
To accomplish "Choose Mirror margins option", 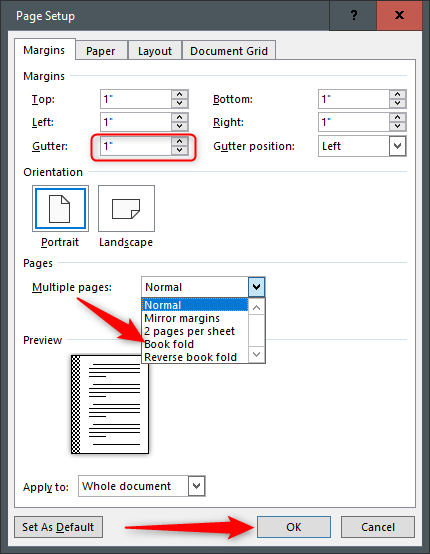I will (x=195, y=318).
